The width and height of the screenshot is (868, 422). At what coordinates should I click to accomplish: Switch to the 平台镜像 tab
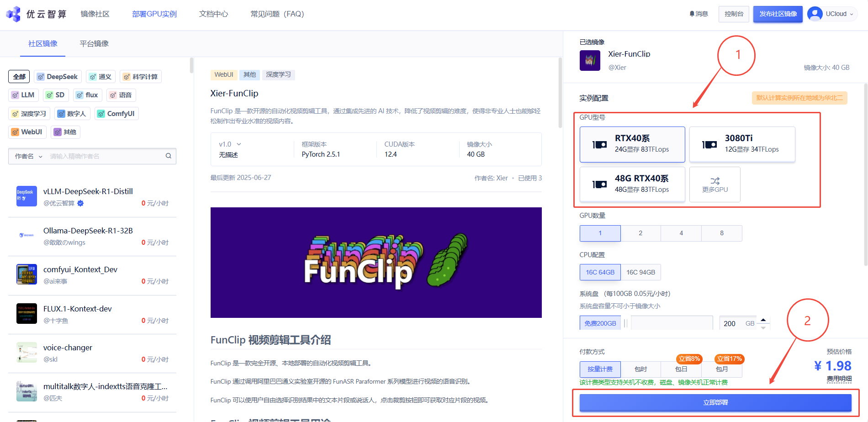pyautogui.click(x=94, y=44)
